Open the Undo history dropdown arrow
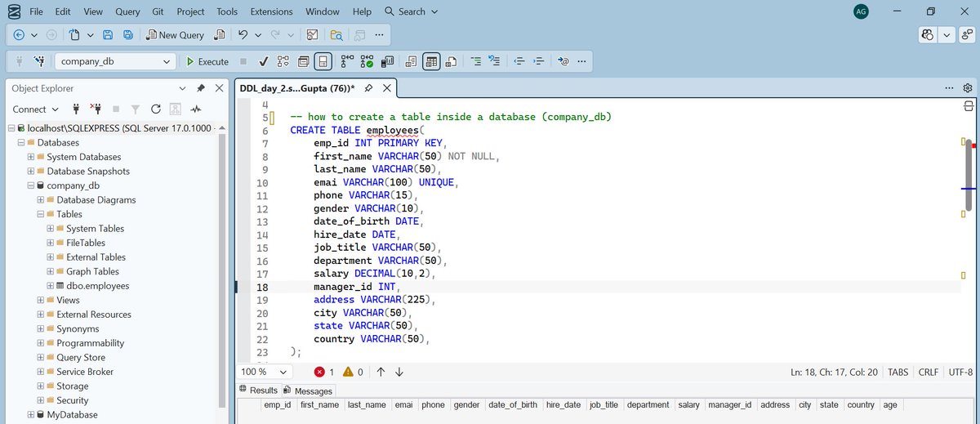The height and width of the screenshot is (424, 980). [257, 35]
